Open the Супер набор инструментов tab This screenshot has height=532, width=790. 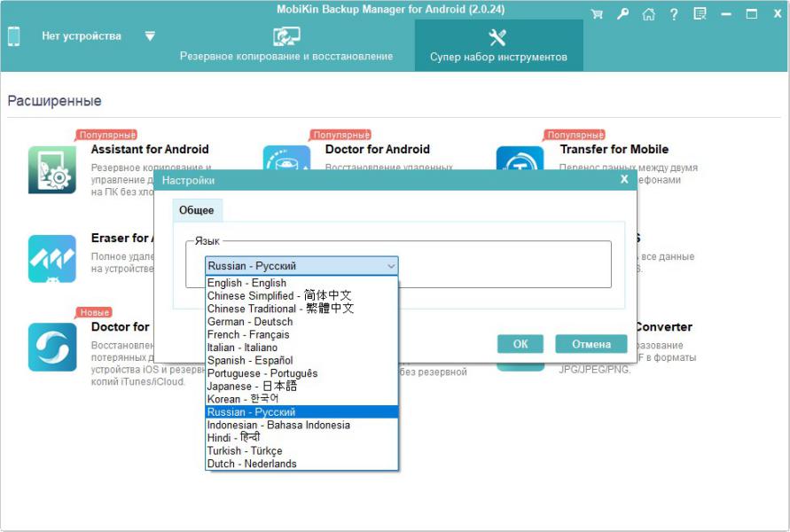pyautogui.click(x=497, y=46)
